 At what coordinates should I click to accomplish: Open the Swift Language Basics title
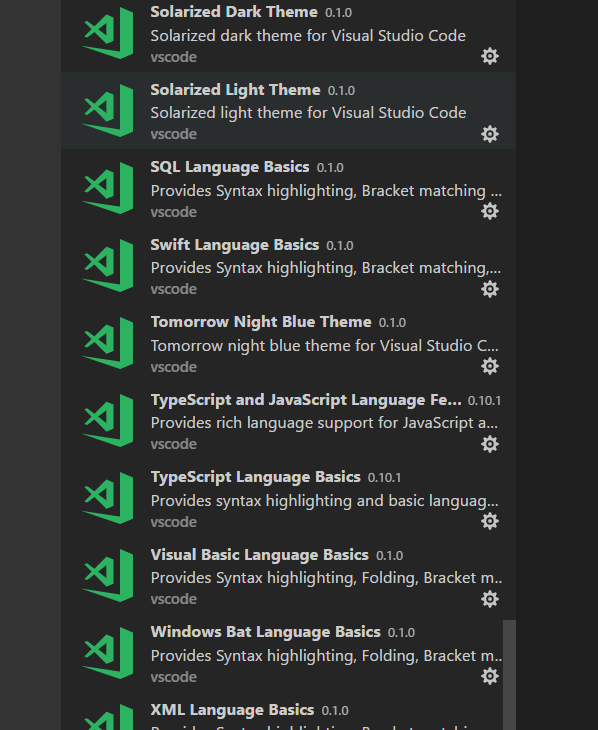(235, 245)
